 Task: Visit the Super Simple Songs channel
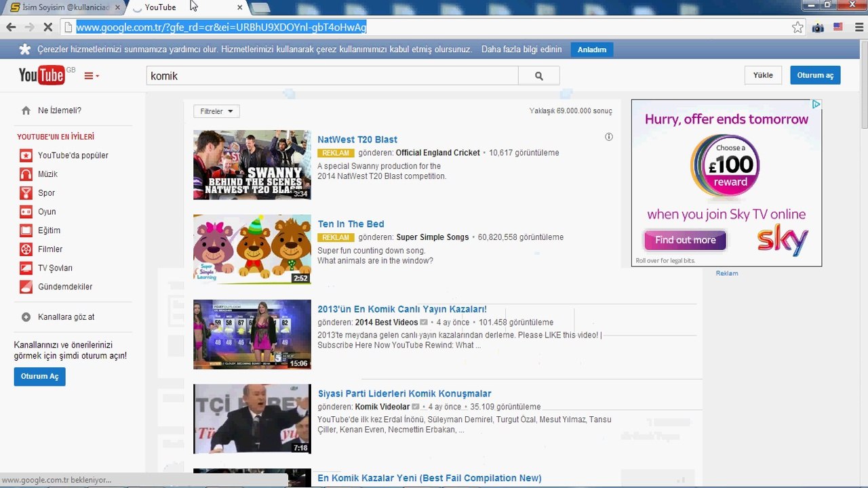point(433,237)
